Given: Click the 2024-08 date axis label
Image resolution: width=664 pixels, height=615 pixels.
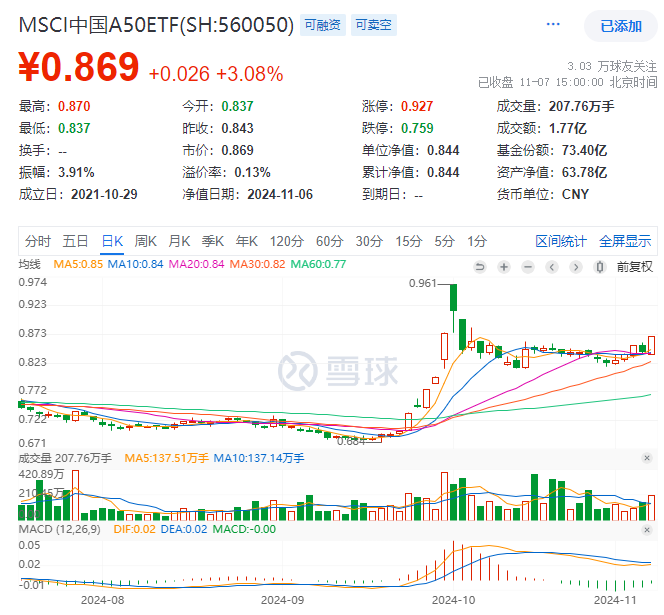Looking at the screenshot, I should tap(103, 600).
